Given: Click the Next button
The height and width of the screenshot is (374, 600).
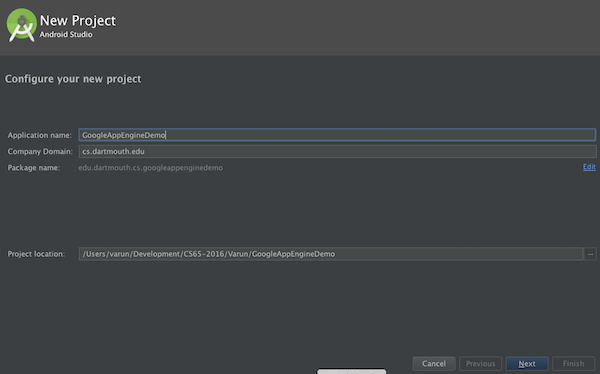Looking at the screenshot, I should pyautogui.click(x=527, y=363).
